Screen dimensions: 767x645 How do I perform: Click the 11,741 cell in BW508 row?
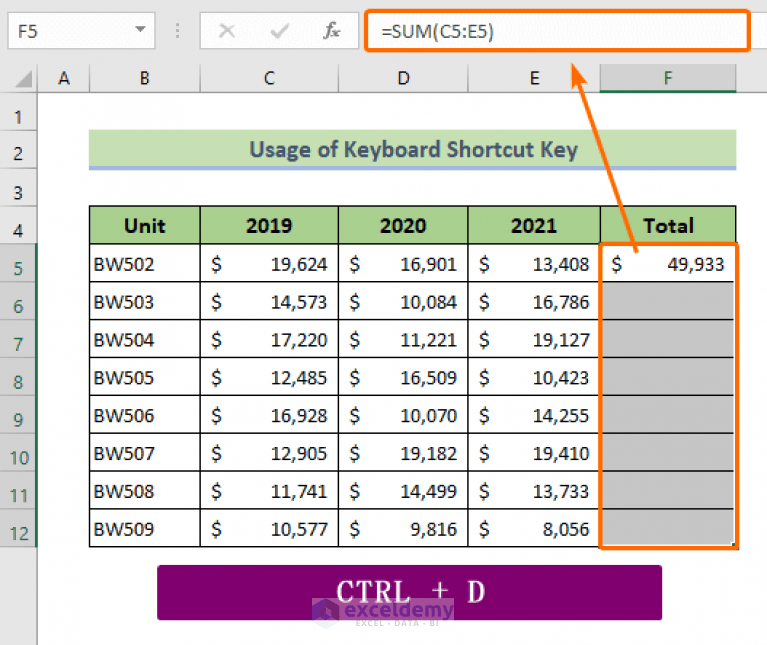click(x=269, y=490)
